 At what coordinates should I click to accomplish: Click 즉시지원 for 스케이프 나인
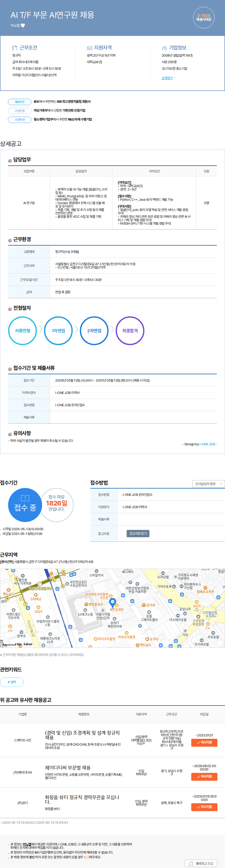pos(204,742)
